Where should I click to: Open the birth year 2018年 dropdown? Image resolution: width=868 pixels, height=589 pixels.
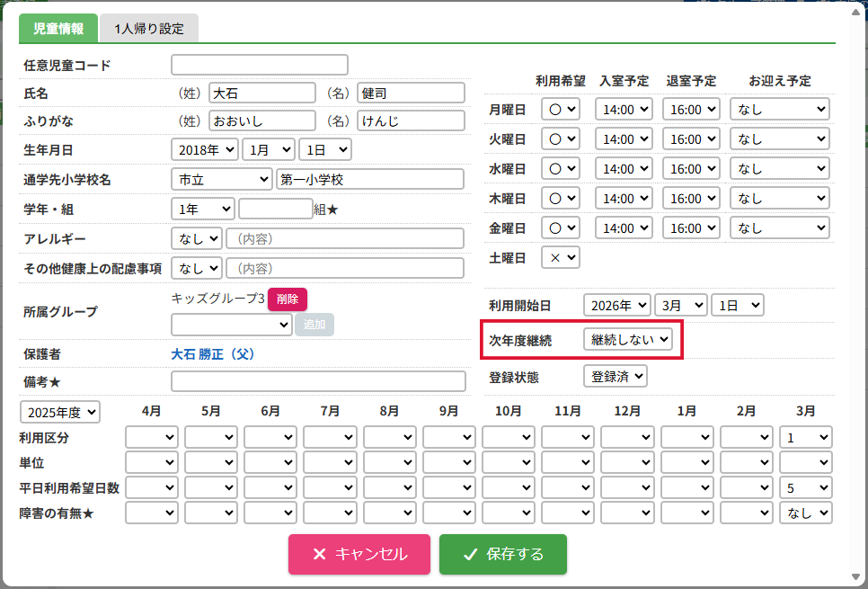[x=205, y=149]
